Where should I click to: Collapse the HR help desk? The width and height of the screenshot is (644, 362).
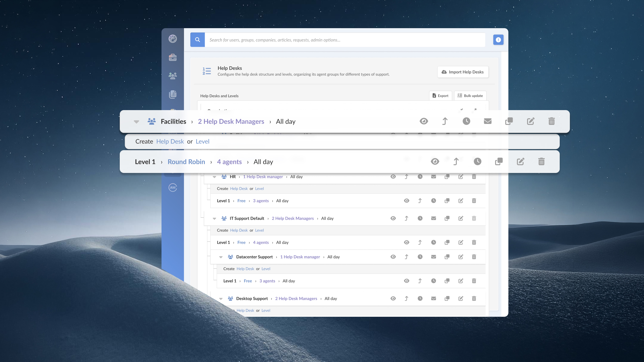214,177
